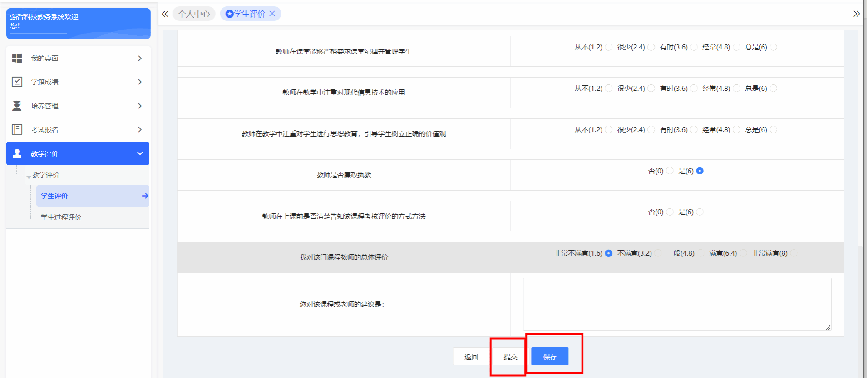Click the 学籍成绩 checkmark icon

(x=17, y=82)
